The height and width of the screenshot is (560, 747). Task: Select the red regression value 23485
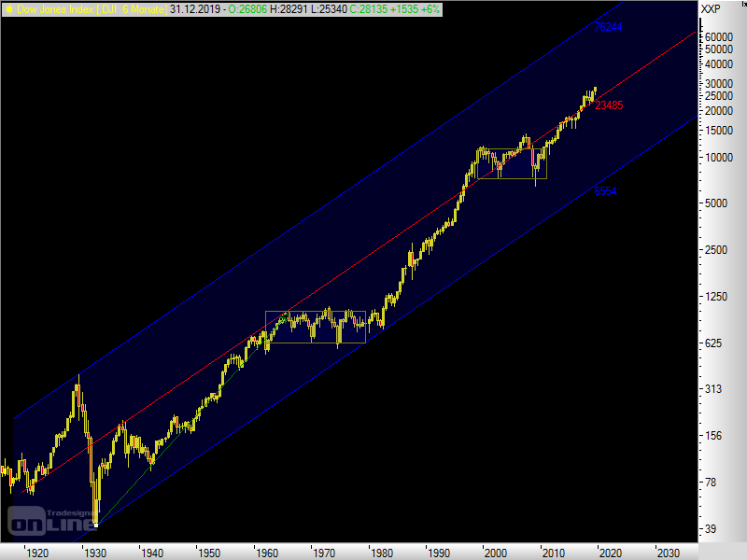tap(609, 105)
